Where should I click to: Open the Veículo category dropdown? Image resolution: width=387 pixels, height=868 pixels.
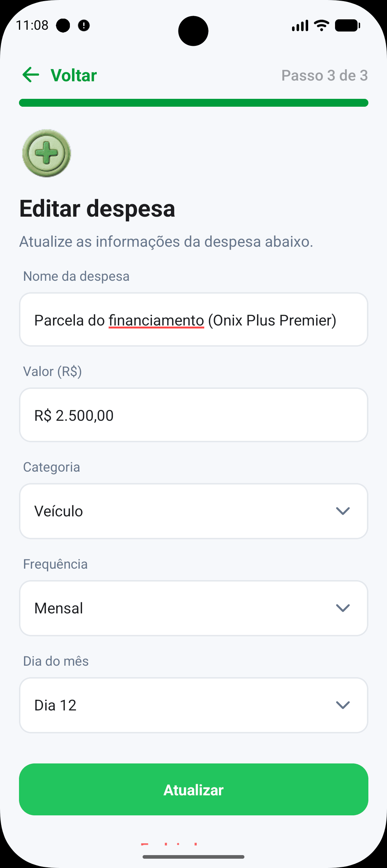(193, 511)
